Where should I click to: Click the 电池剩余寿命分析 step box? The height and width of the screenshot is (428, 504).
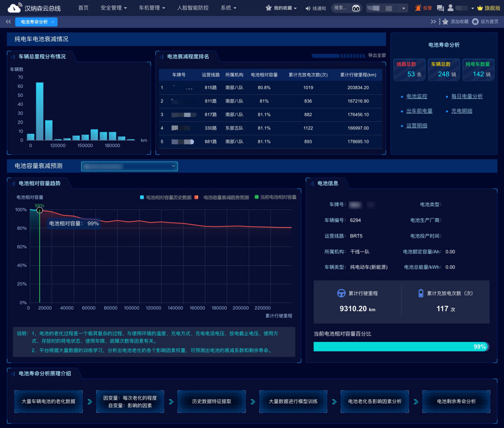click(x=456, y=401)
